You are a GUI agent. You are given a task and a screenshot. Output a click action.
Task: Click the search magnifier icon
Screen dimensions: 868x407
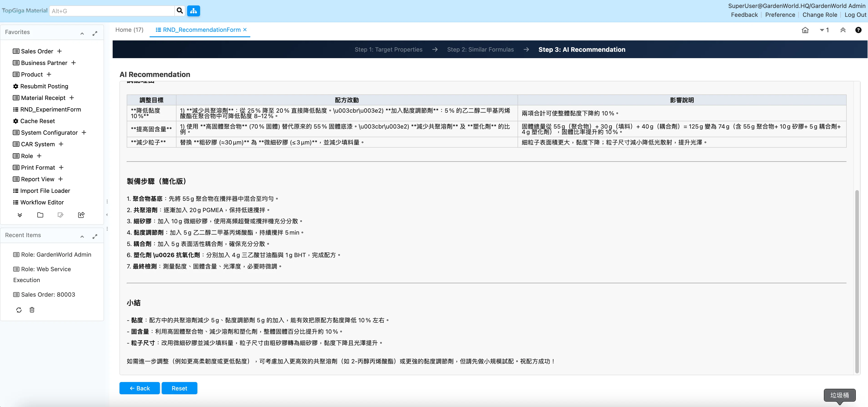coord(180,10)
